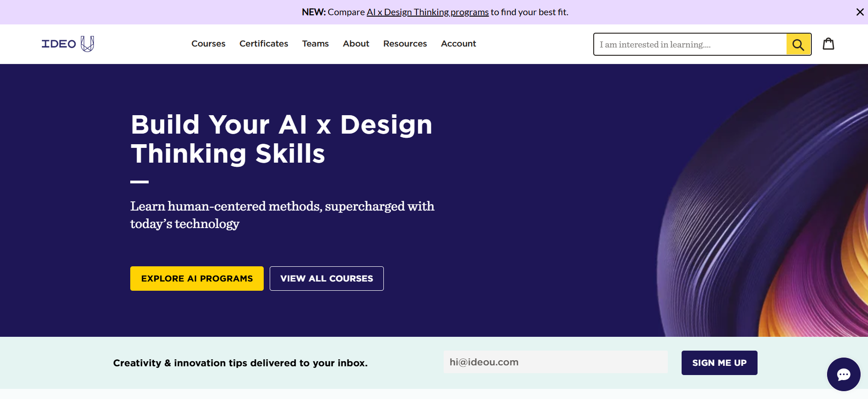868x399 pixels.
Task: Go to the Teams page
Action: 315,44
